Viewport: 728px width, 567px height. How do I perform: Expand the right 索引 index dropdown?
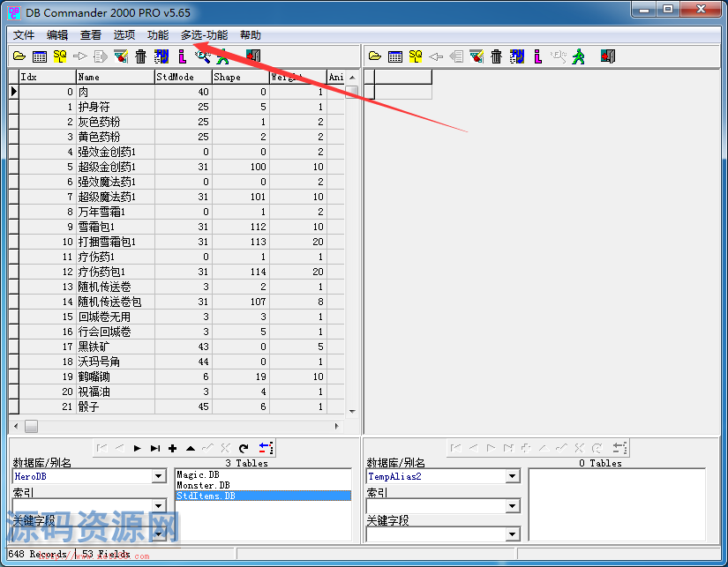(x=512, y=506)
